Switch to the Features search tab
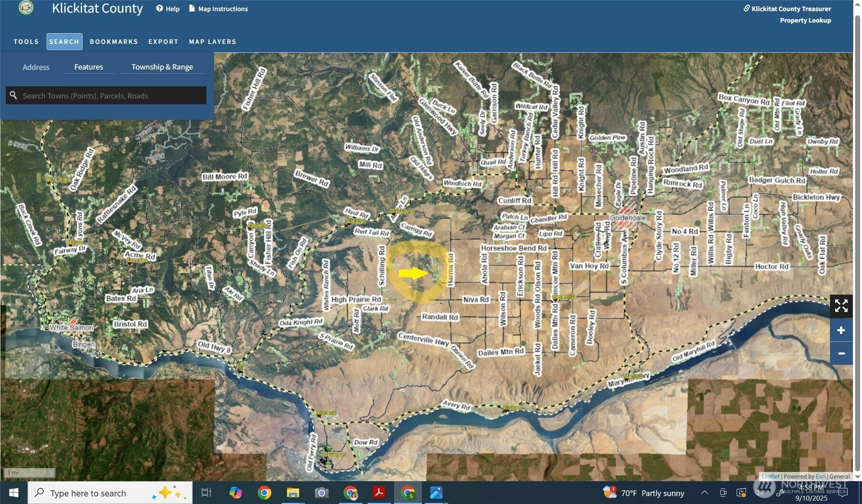Image resolution: width=862 pixels, height=504 pixels. click(89, 67)
